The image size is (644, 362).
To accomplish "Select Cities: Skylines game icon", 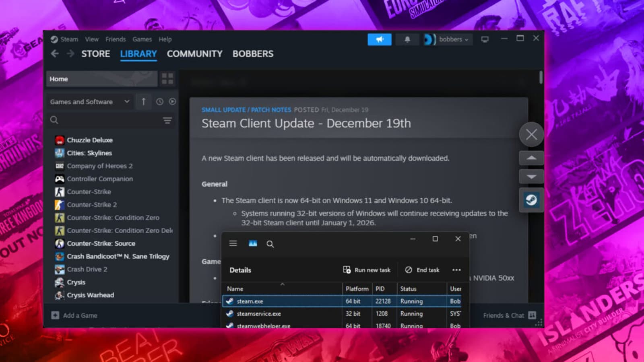I will pyautogui.click(x=60, y=153).
